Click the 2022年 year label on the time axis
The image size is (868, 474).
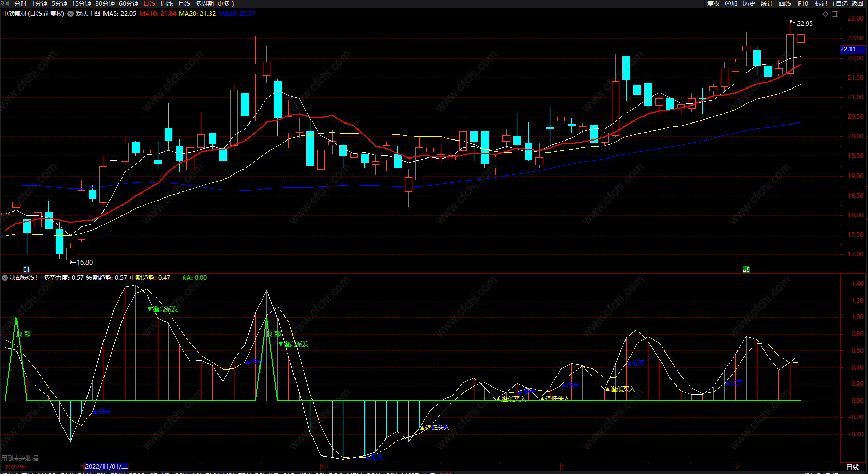pyautogui.click(x=15, y=467)
